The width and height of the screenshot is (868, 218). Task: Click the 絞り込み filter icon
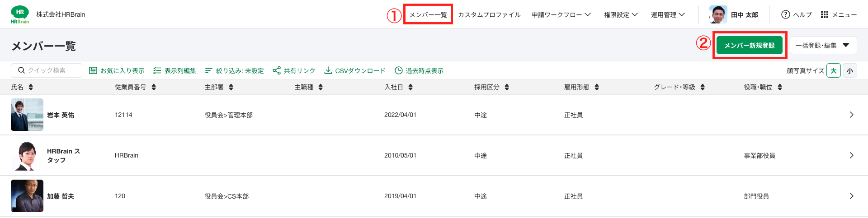pyautogui.click(x=208, y=70)
